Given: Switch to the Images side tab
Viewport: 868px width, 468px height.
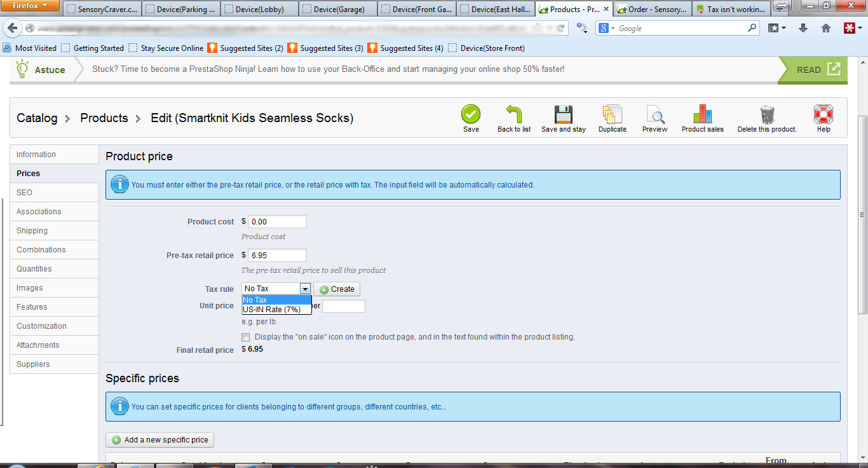Looking at the screenshot, I should pyautogui.click(x=54, y=288).
